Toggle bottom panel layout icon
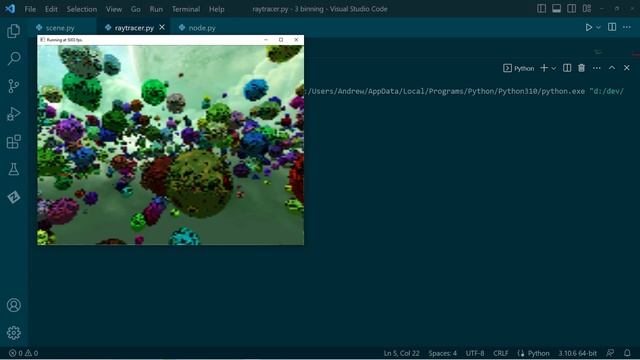 click(x=556, y=9)
